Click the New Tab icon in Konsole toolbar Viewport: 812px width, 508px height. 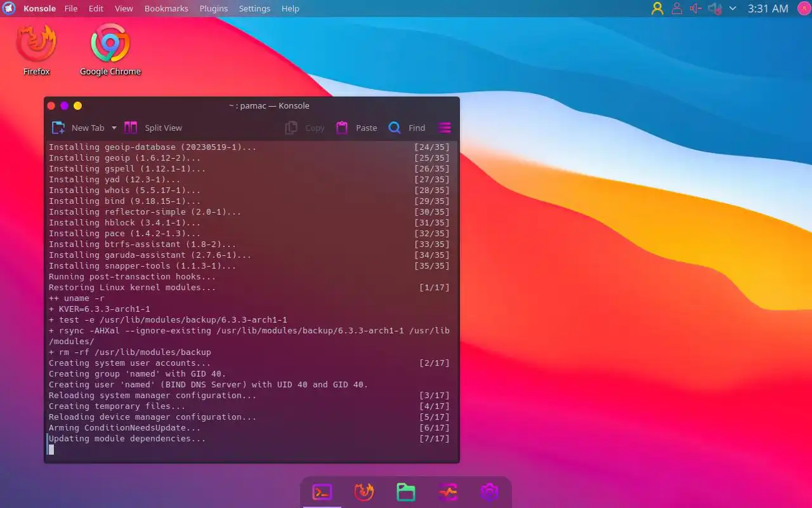[x=58, y=128]
